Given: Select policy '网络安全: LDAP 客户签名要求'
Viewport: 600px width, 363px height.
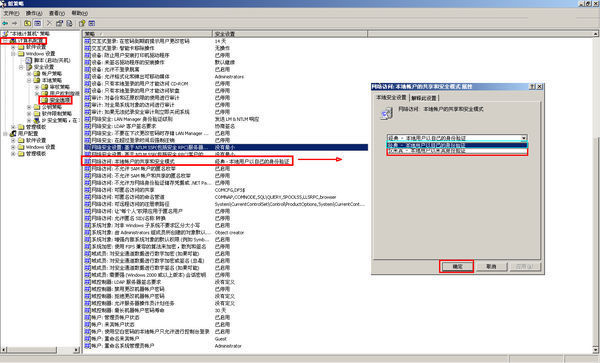Looking at the screenshot, I should tap(124, 126).
